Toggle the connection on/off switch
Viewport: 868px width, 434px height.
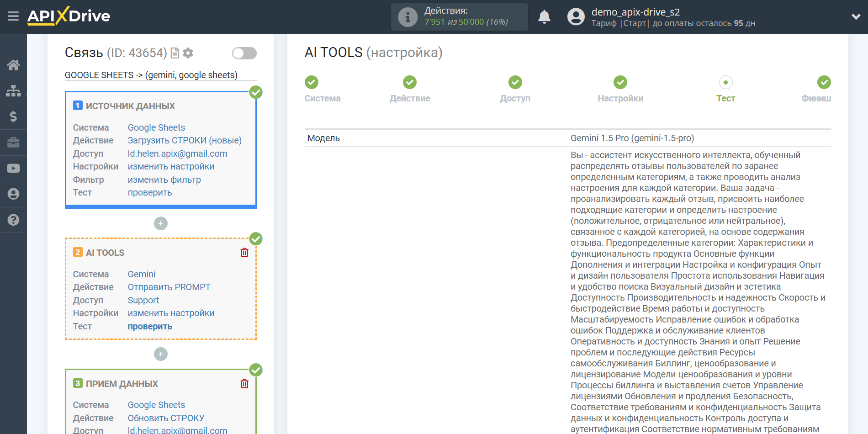[x=244, y=53]
